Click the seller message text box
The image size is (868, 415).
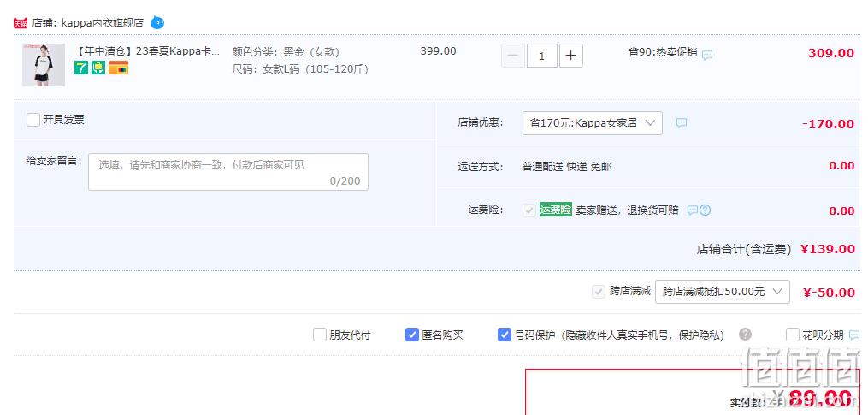pyautogui.click(x=228, y=172)
